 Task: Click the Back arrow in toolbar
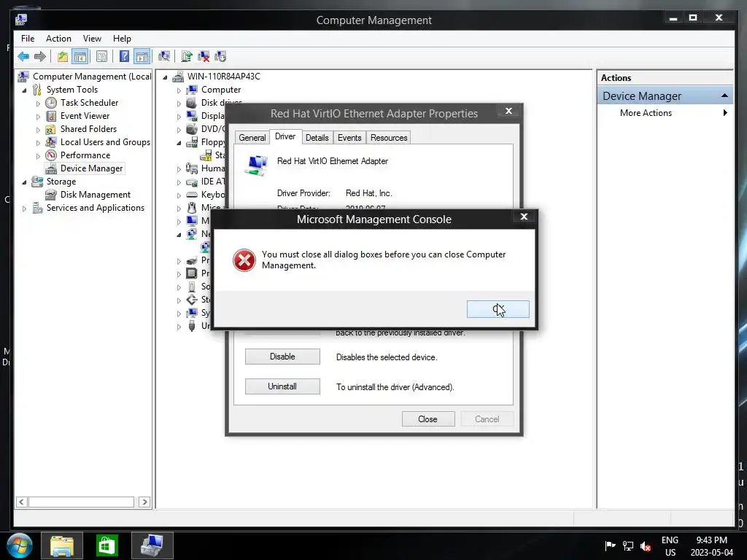[23, 57]
